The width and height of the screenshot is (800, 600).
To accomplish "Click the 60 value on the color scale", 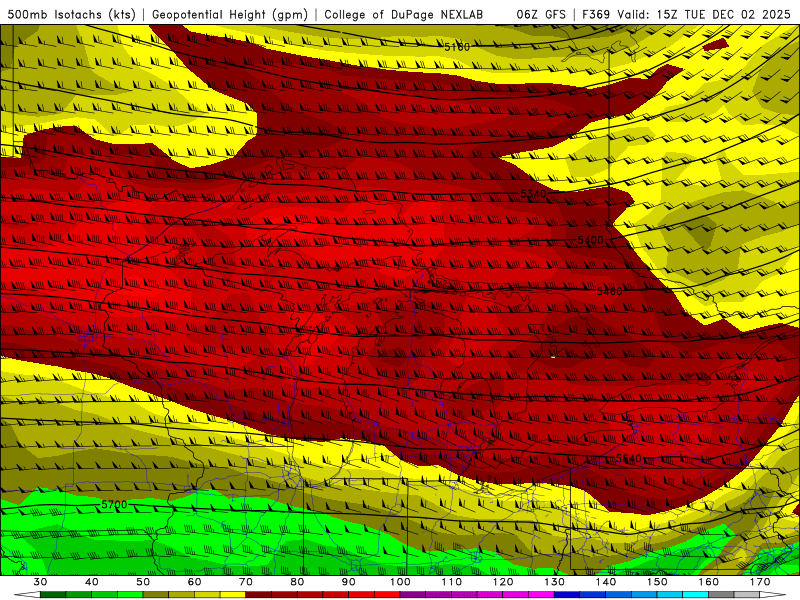I will click(x=194, y=582).
